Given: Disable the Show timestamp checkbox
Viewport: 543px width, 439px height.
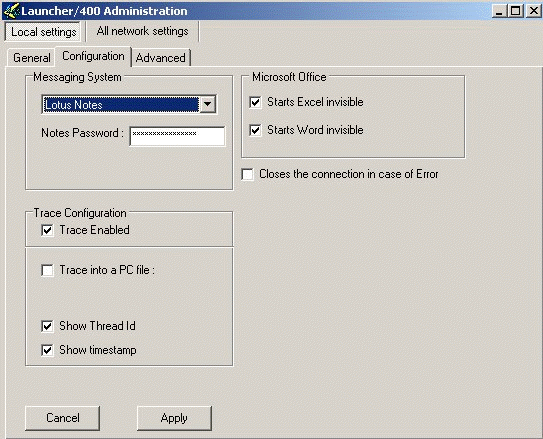Looking at the screenshot, I should click(47, 350).
